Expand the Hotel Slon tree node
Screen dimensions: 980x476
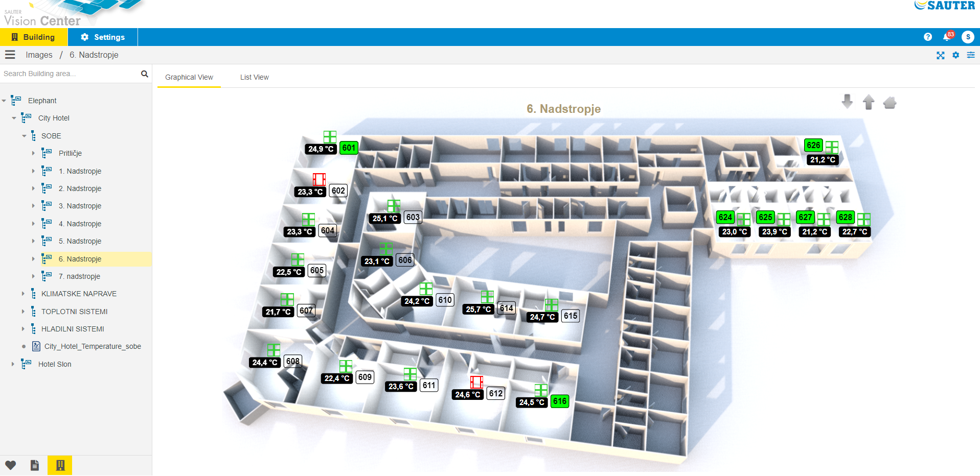click(13, 364)
